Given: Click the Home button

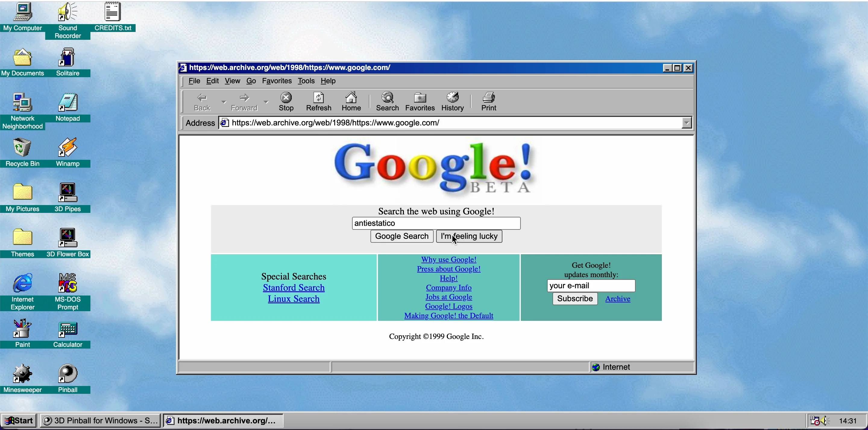Looking at the screenshot, I should point(351,101).
